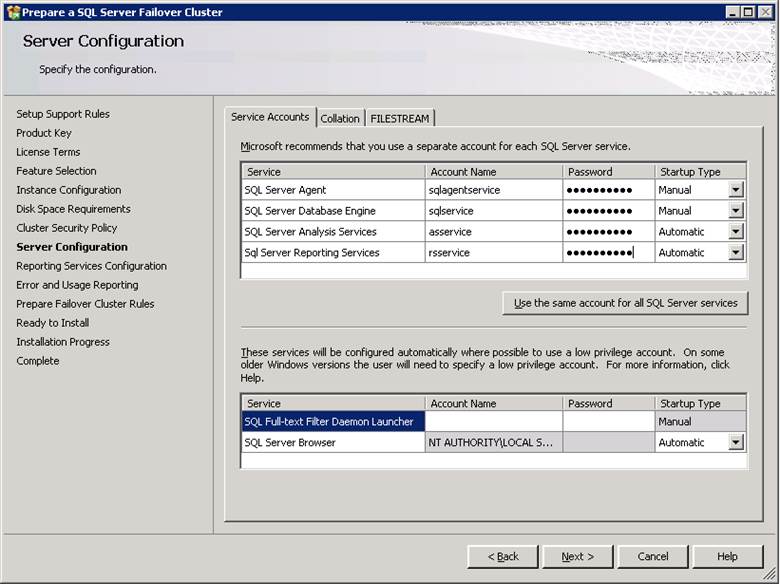
Task: Click Product Key step
Action: click(44, 133)
